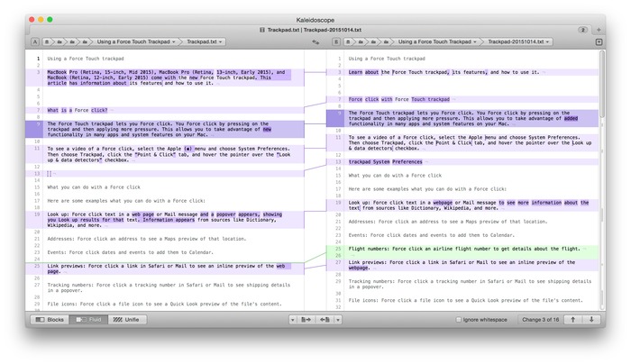Open dropdown arrow right of copy-to-left button
This screenshot has height=364, width=631.
[x=338, y=320]
